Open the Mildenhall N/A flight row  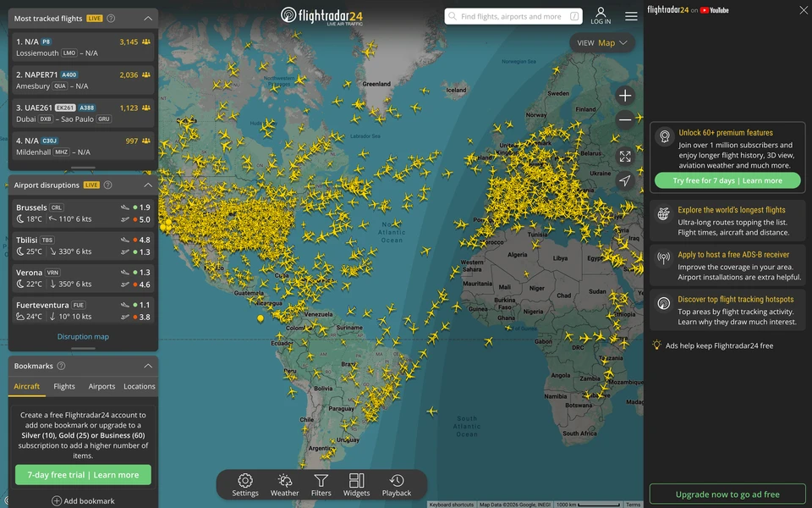83,146
